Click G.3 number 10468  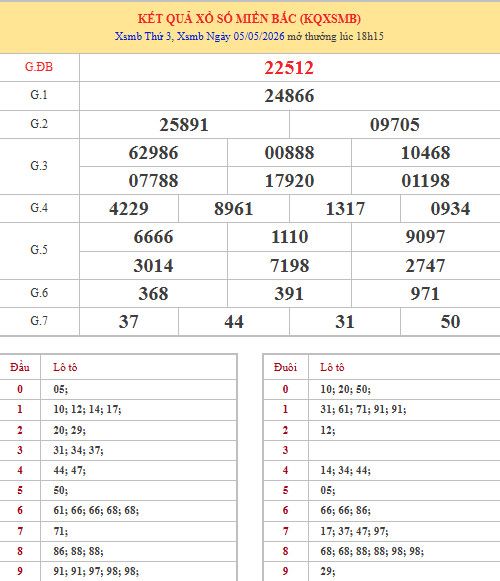click(426, 153)
